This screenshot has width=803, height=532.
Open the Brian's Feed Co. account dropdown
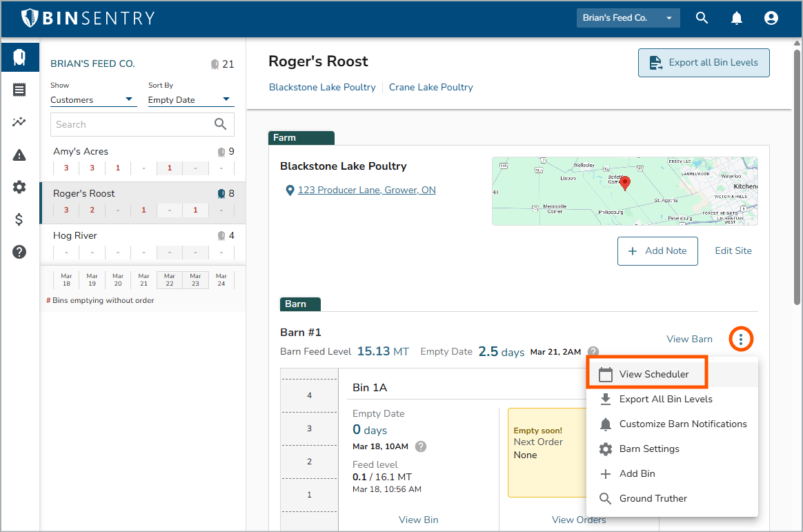[628, 18]
